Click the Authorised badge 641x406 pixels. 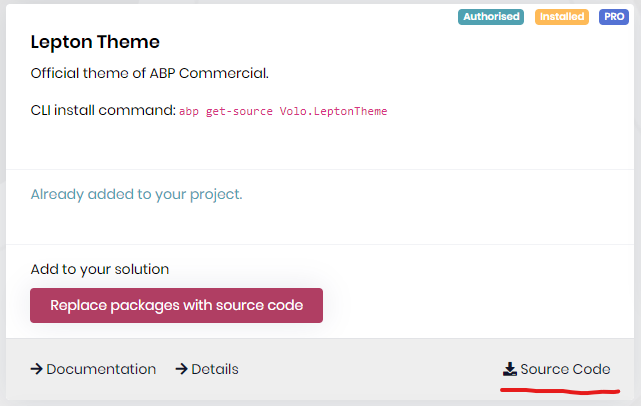click(x=491, y=17)
